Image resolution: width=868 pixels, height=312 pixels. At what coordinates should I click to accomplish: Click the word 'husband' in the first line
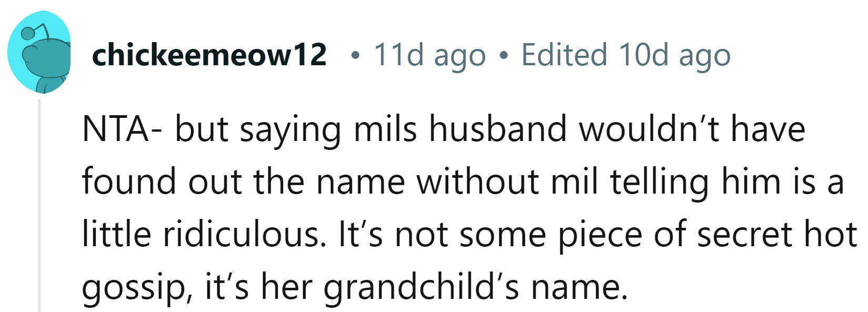[497, 129]
